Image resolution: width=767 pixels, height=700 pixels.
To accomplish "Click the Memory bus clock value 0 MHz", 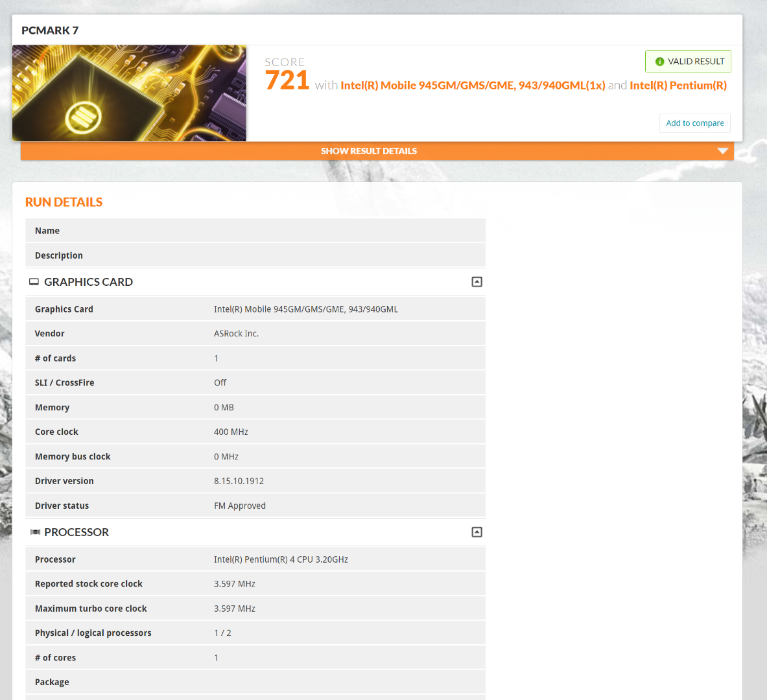I will [226, 456].
